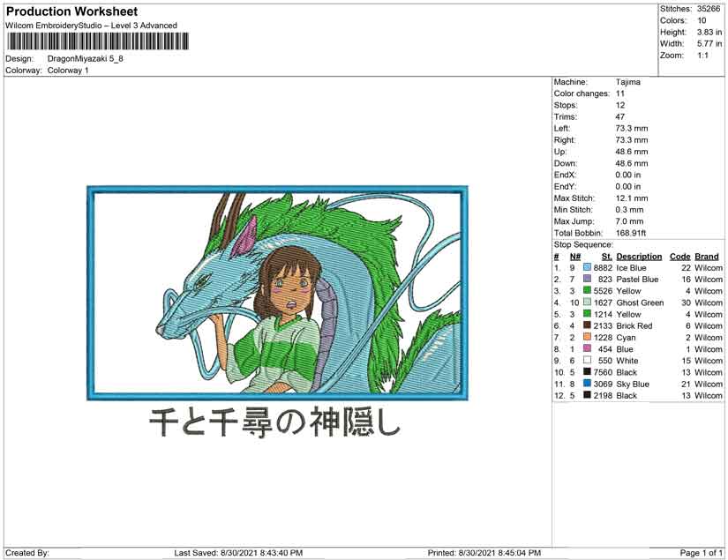Image resolution: width=728 pixels, height=560 pixels.
Task: Click the Black 7560 swatch
Action: coord(588,372)
